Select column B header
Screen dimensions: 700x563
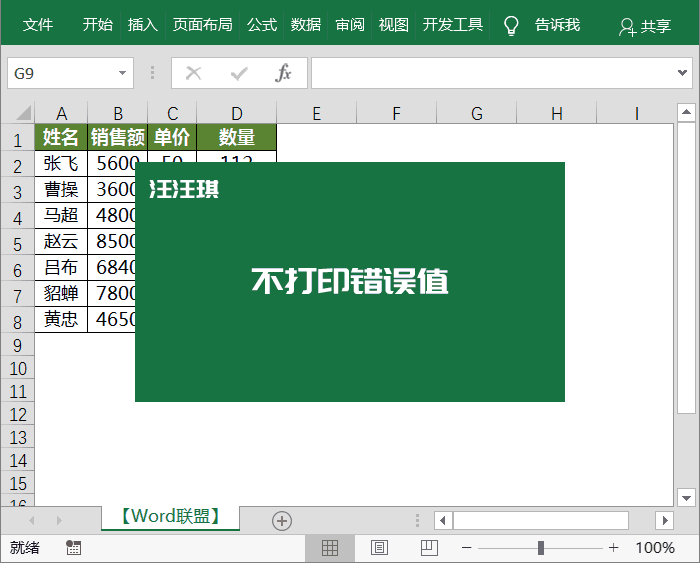click(118, 113)
